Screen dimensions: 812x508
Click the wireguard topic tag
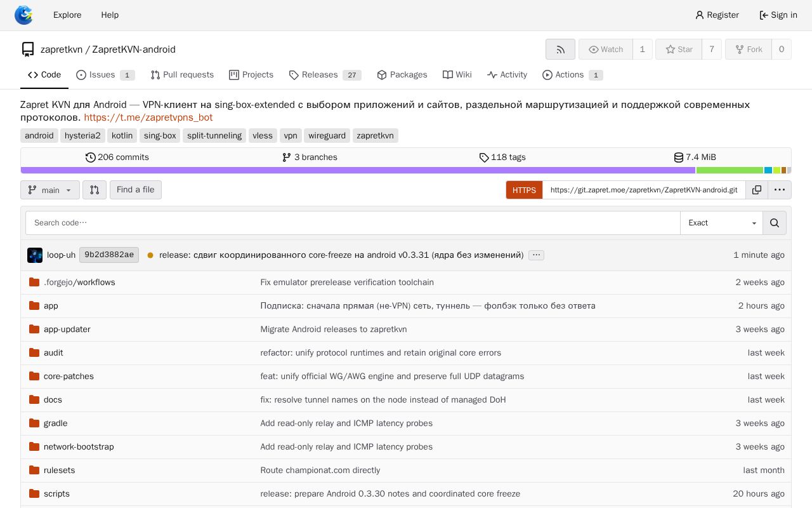(x=327, y=136)
